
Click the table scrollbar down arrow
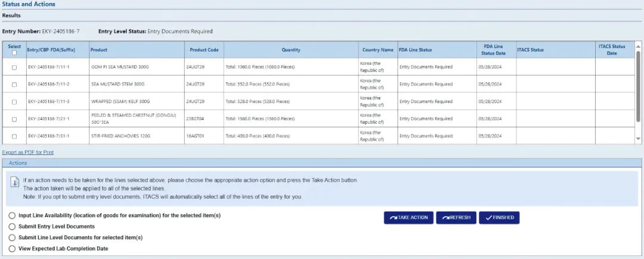tap(639, 139)
